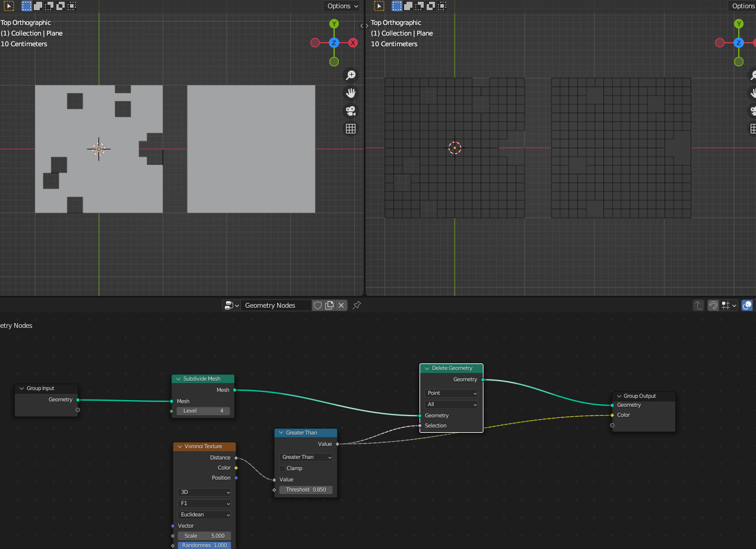Click the Geometry Nodes name field
Screen dimensions: 756x549
(277, 305)
